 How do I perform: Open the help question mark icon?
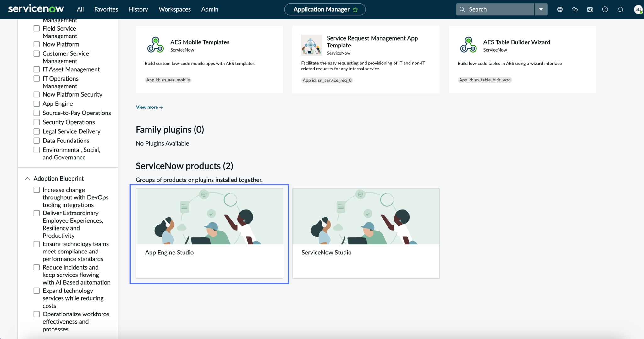[605, 9]
